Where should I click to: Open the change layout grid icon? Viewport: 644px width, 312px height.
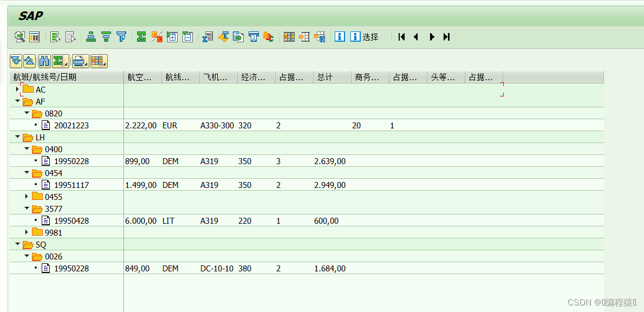coord(289,37)
